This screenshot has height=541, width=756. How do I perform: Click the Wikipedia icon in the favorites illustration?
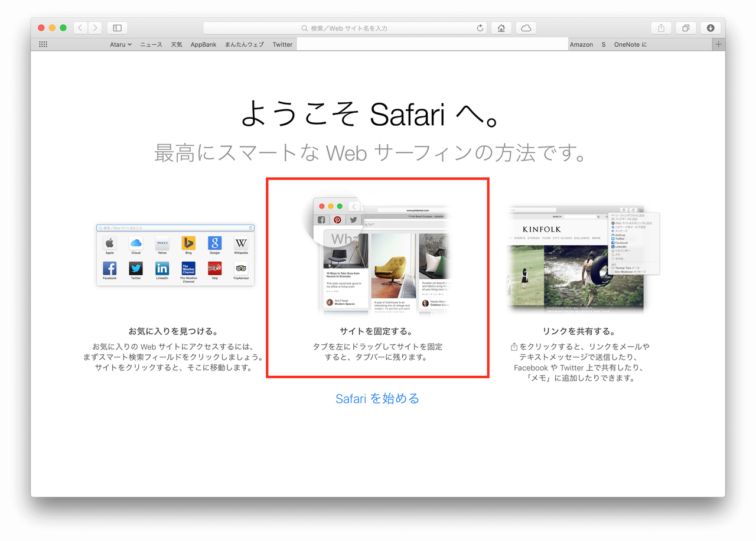241,243
